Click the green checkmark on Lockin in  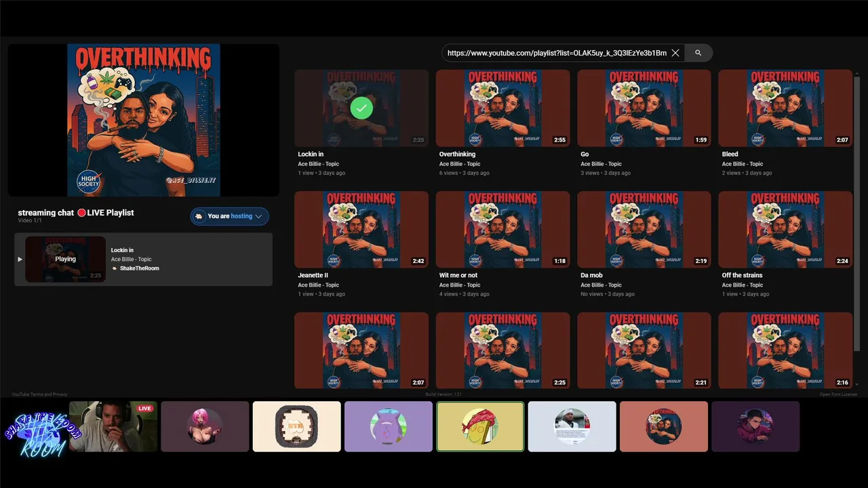click(361, 108)
